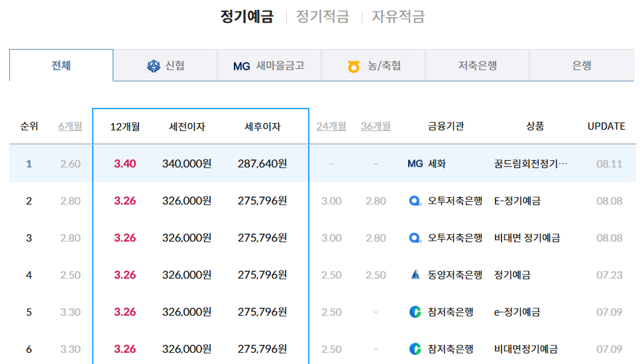Viewport: 640px width, 364px height.
Task: Click MG logo in 세화 row
Action: (x=415, y=164)
